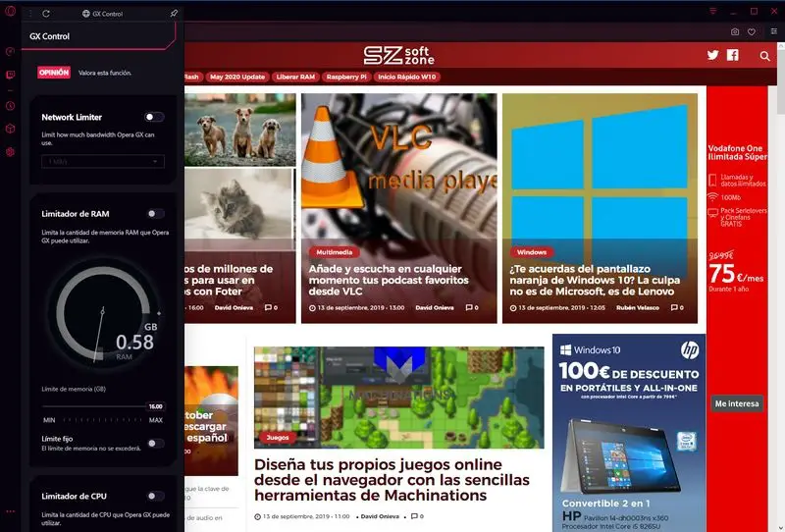The image size is (785, 532).
Task: Open the Easy Setup sliders icon
Action: point(773,31)
